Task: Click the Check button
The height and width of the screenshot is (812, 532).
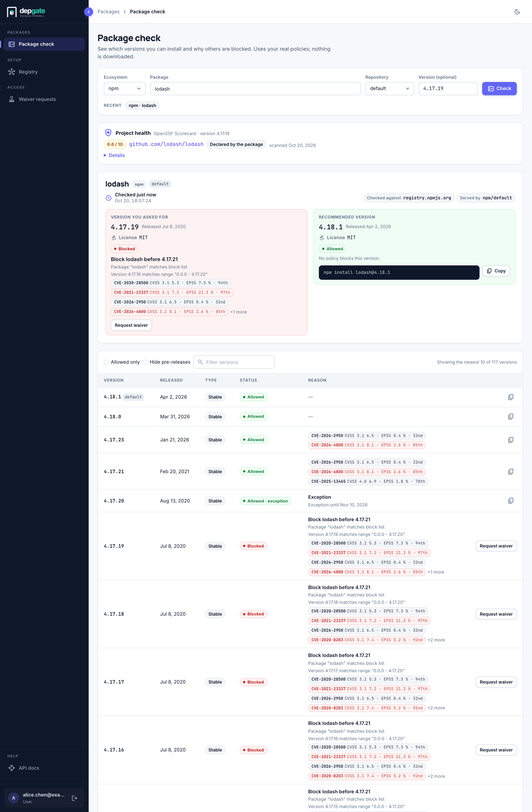Action: (499, 88)
